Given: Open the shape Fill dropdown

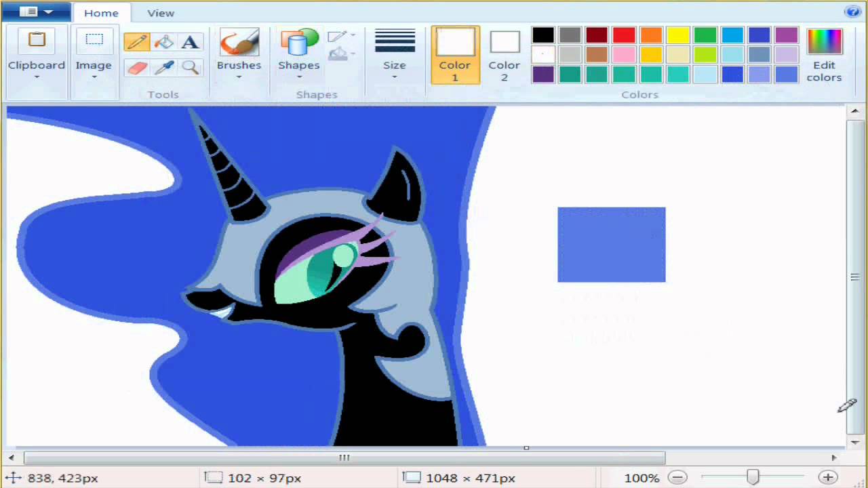Looking at the screenshot, I should click(x=342, y=54).
